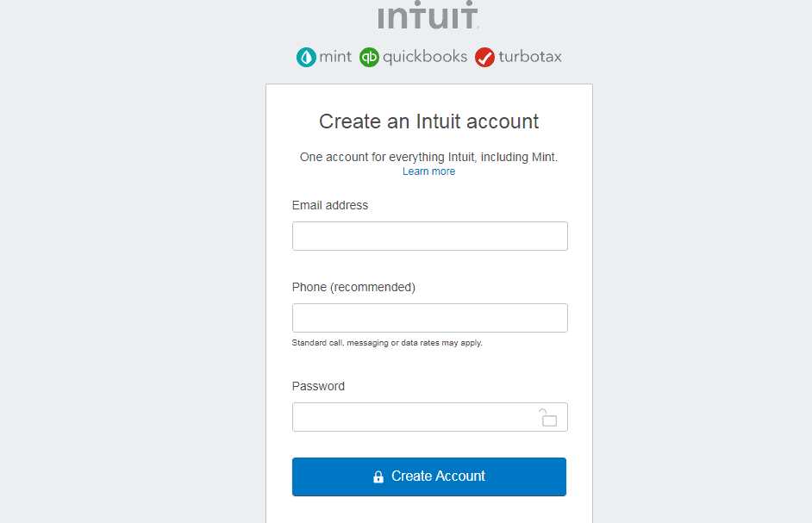Click the Email address field label
Viewport: 812px width, 523px height.
330,206
